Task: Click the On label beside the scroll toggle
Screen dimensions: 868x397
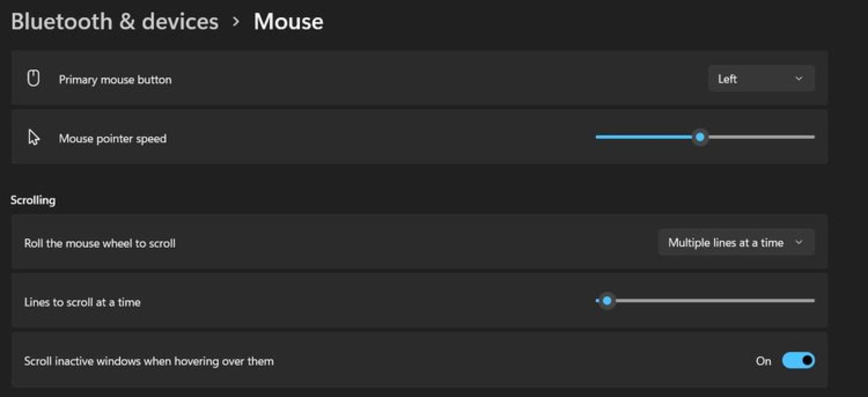Action: [x=763, y=361]
